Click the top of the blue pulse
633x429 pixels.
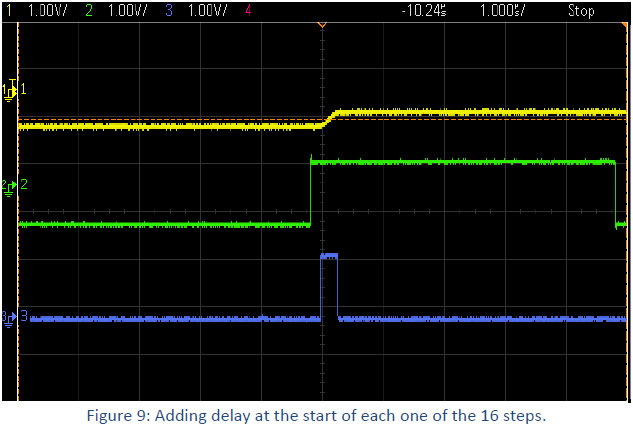pyautogui.click(x=329, y=256)
